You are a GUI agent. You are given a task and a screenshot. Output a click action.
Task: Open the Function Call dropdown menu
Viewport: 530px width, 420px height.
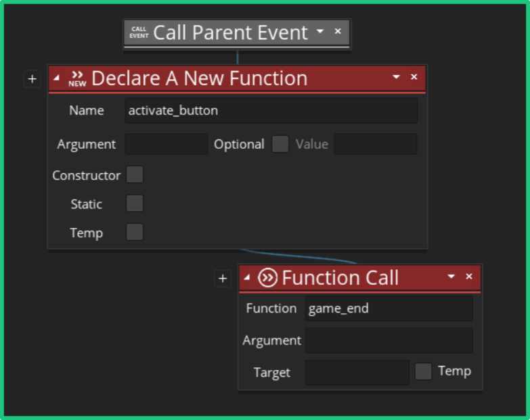pyautogui.click(x=451, y=277)
